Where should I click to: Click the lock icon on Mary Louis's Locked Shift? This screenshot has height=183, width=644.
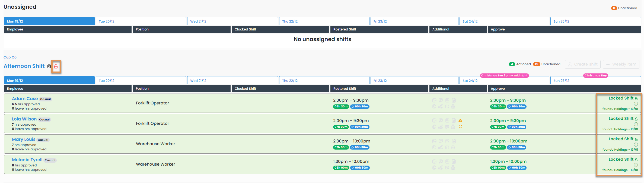click(636, 139)
